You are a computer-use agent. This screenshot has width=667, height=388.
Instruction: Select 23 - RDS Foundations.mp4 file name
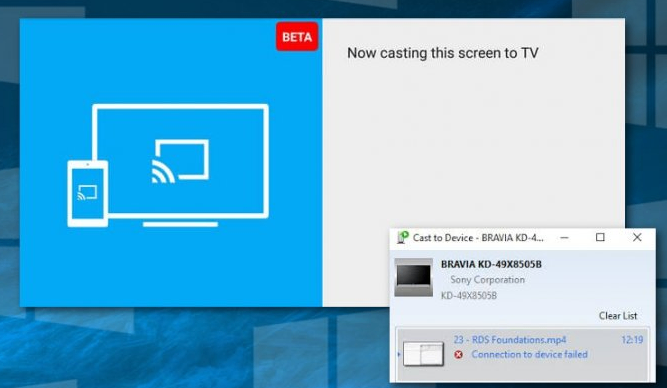[x=510, y=340]
